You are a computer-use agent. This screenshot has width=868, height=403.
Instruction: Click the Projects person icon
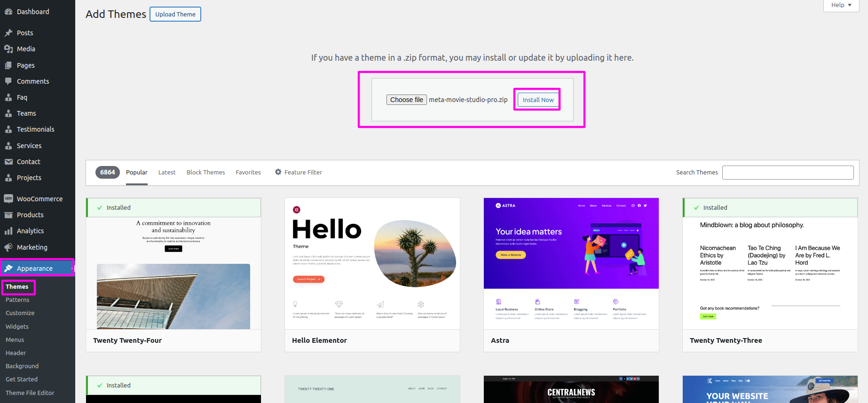[x=8, y=178]
